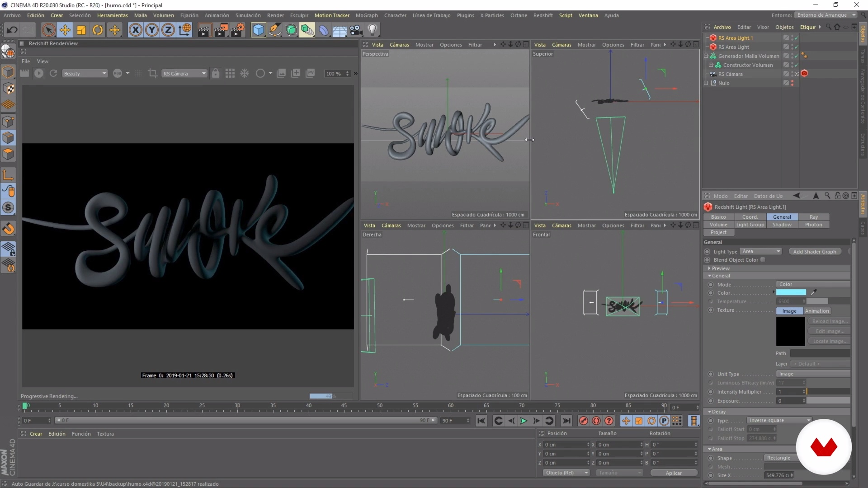This screenshot has width=868, height=488.
Task: Toggle enable check for Generador Malla Volumen
Action: (x=796, y=56)
